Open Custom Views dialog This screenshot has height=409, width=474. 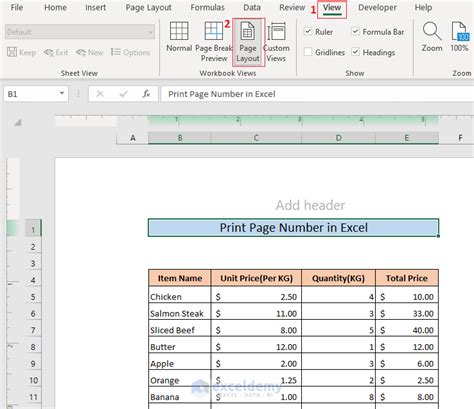pyautogui.click(x=276, y=41)
